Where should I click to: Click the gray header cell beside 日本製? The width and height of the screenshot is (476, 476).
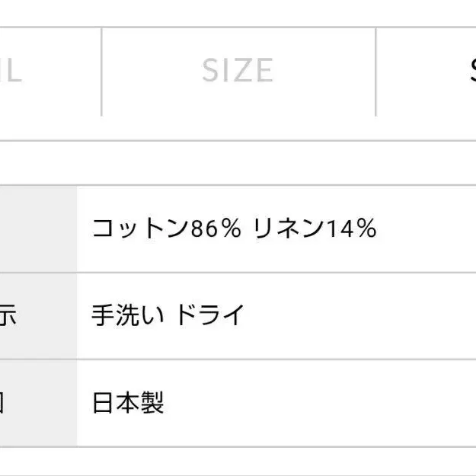click(38, 404)
